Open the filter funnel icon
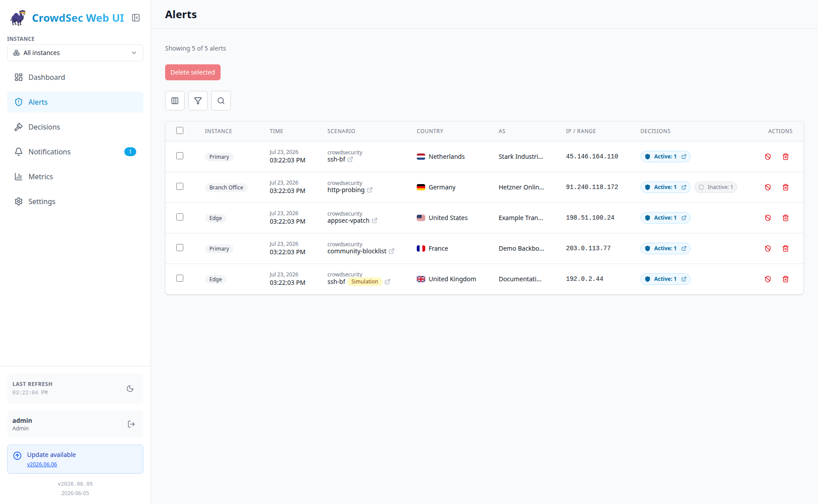 tap(198, 101)
